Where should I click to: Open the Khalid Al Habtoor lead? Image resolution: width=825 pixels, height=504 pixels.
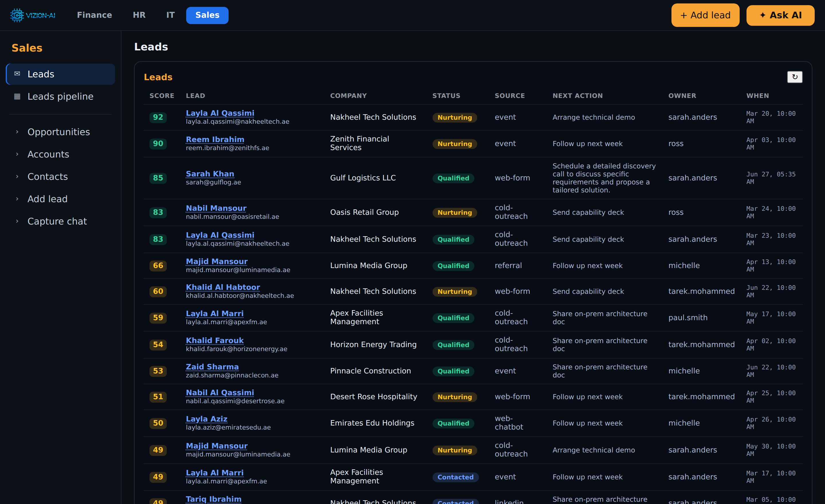click(223, 287)
